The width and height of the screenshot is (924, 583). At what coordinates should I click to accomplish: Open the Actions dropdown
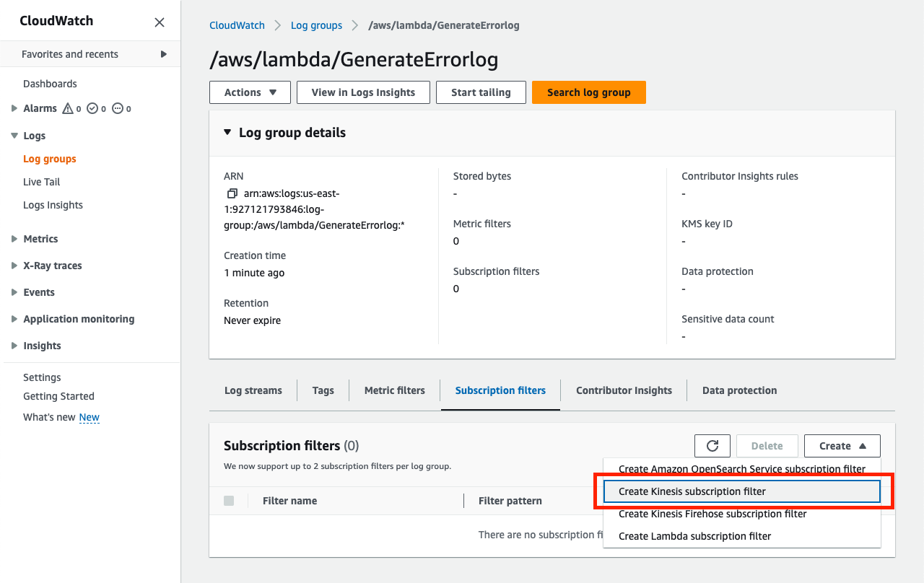pos(250,92)
